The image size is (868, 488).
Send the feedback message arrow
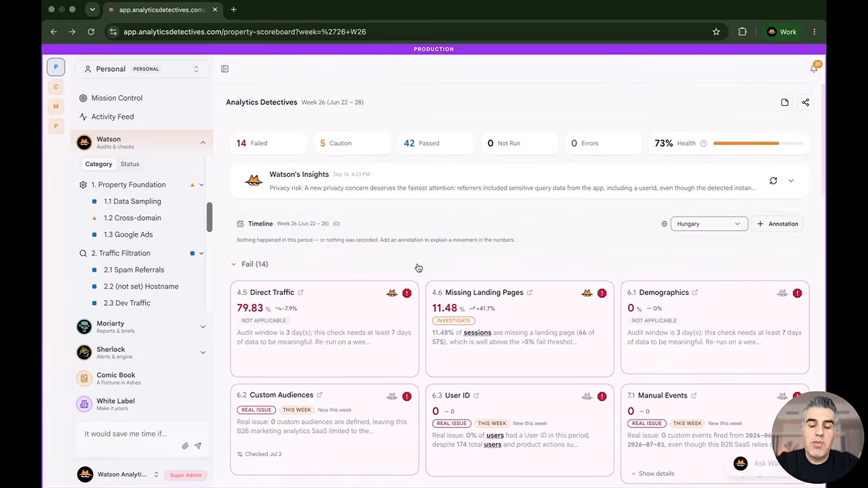coord(198,446)
